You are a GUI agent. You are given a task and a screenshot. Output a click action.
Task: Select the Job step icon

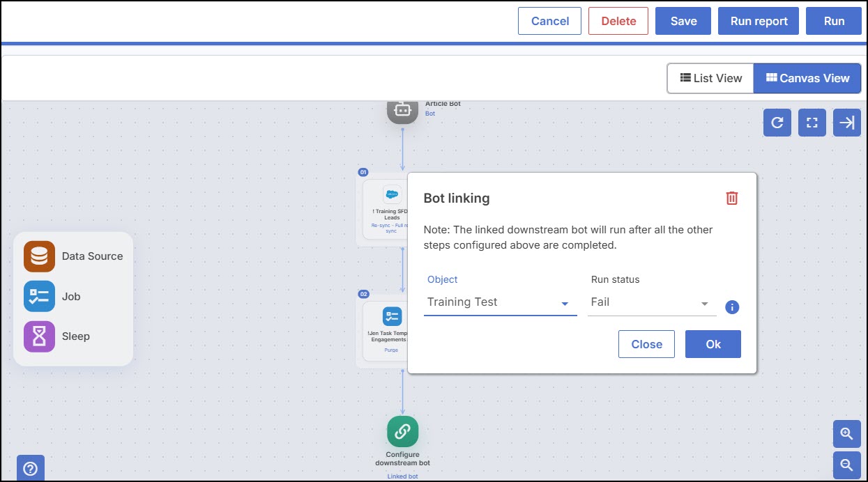[39, 296]
